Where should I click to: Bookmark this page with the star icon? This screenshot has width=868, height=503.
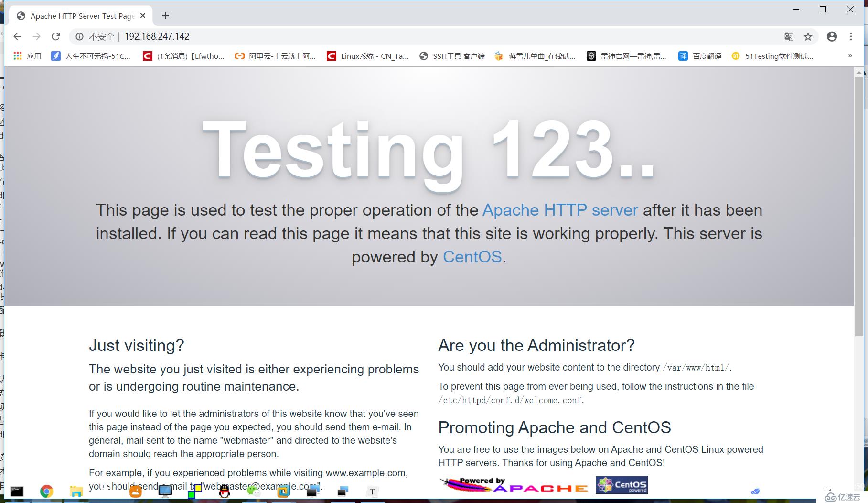point(808,36)
